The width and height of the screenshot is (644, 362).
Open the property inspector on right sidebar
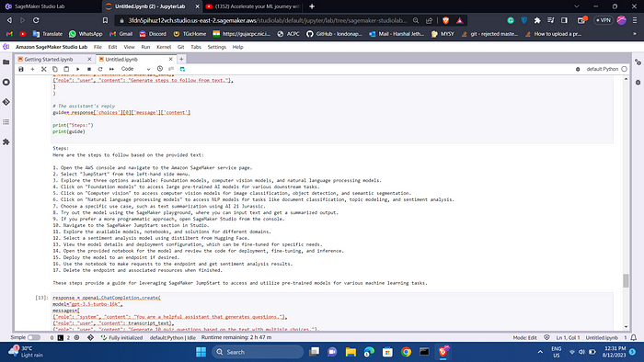point(638,62)
